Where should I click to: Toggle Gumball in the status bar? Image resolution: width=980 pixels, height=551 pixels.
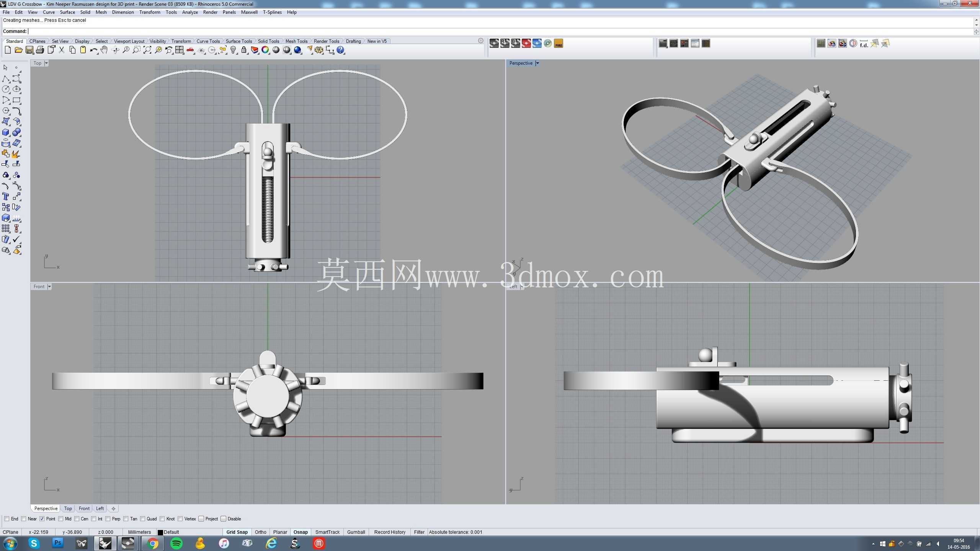point(356,532)
